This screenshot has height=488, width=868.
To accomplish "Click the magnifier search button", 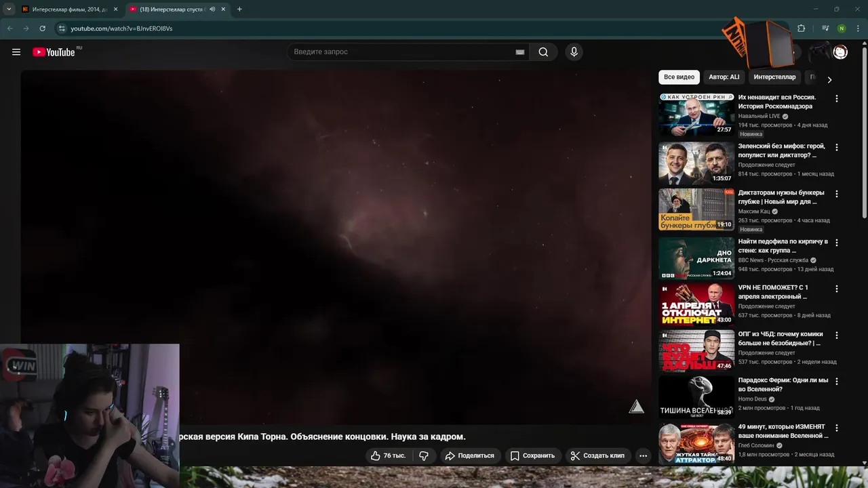I will (x=543, y=52).
